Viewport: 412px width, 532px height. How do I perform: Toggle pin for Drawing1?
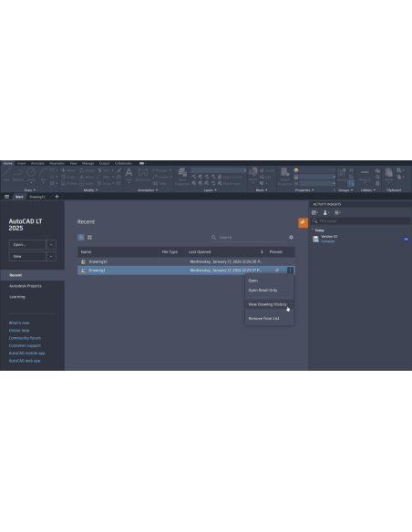click(x=277, y=271)
